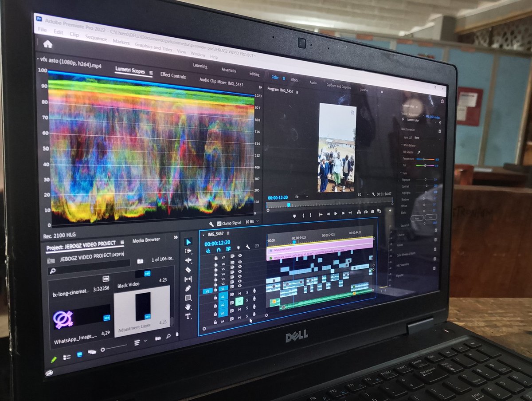532x401 pixels.
Task: Select the Selection arrow tool
Action: (x=188, y=242)
